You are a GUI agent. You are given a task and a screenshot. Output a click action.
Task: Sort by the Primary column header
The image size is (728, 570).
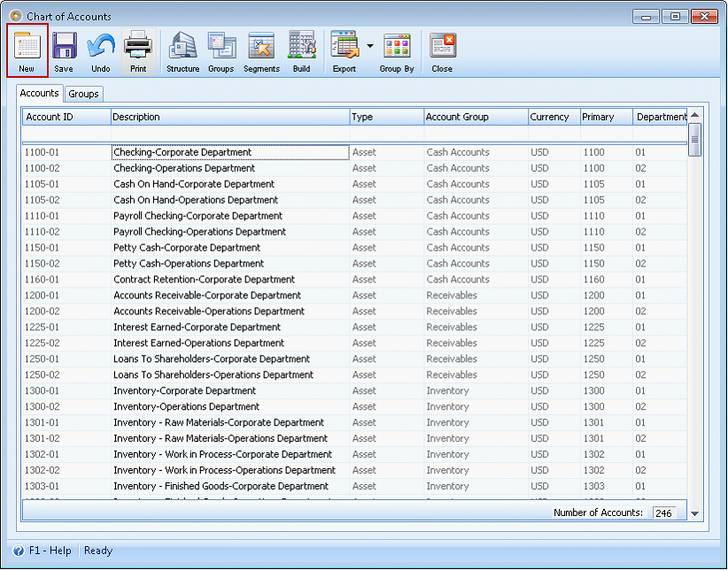[607, 117]
